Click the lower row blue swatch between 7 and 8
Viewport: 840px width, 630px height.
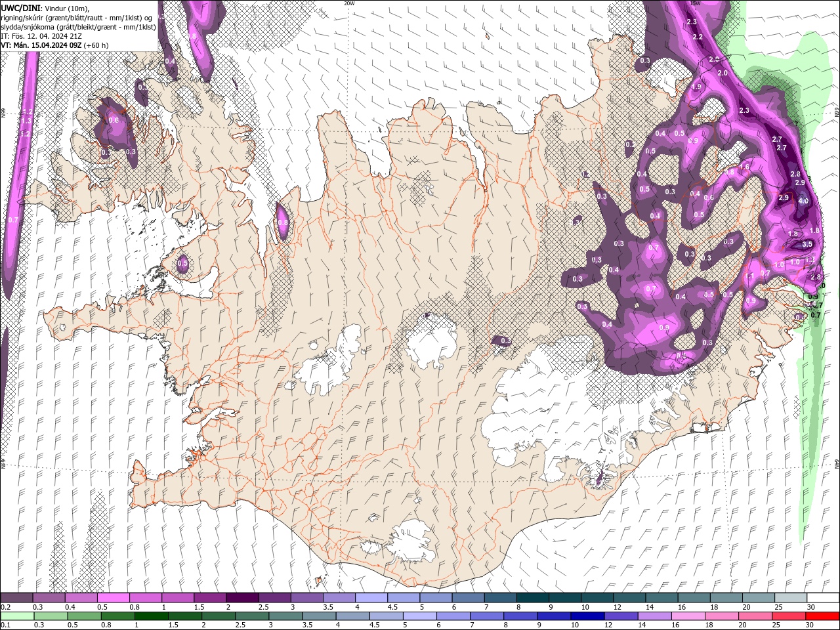click(487, 616)
